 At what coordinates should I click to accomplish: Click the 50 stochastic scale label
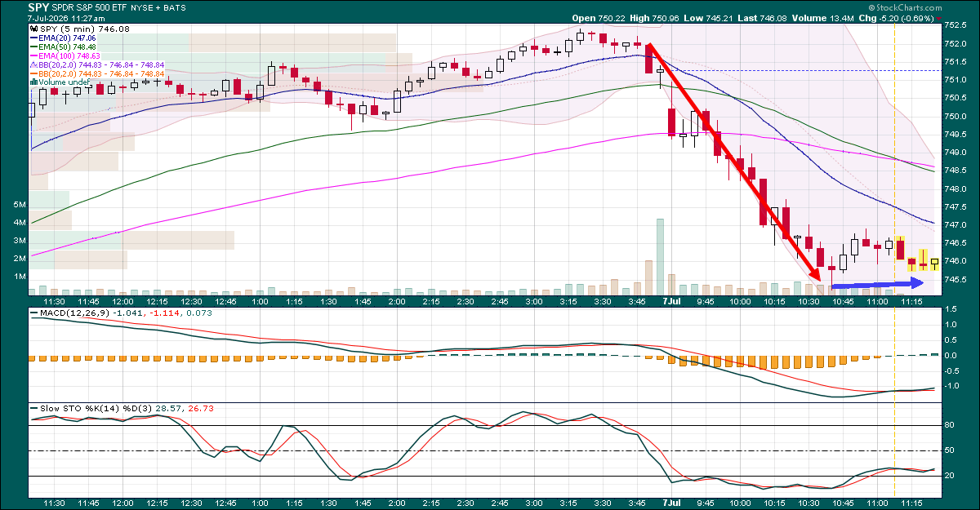click(x=949, y=450)
